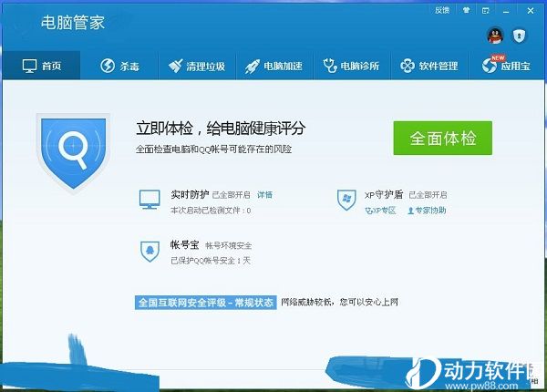The width and height of the screenshot is (547, 392).
Task: Open the 专家协助 expert help link
Action: [427, 211]
